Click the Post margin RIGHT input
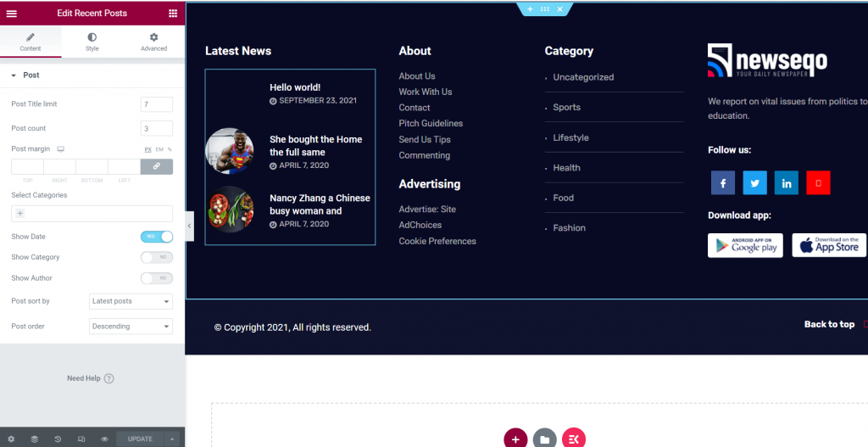The height and width of the screenshot is (447, 868). tap(60, 167)
